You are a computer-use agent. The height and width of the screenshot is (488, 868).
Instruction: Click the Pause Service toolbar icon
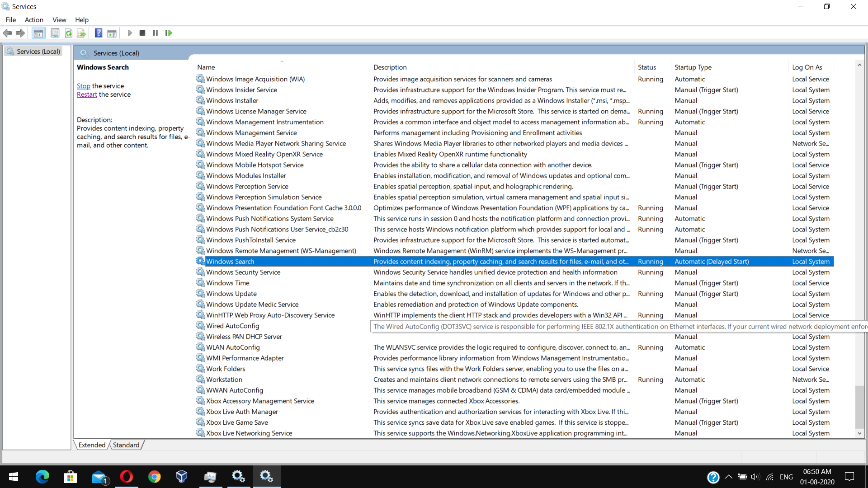pyautogui.click(x=156, y=33)
